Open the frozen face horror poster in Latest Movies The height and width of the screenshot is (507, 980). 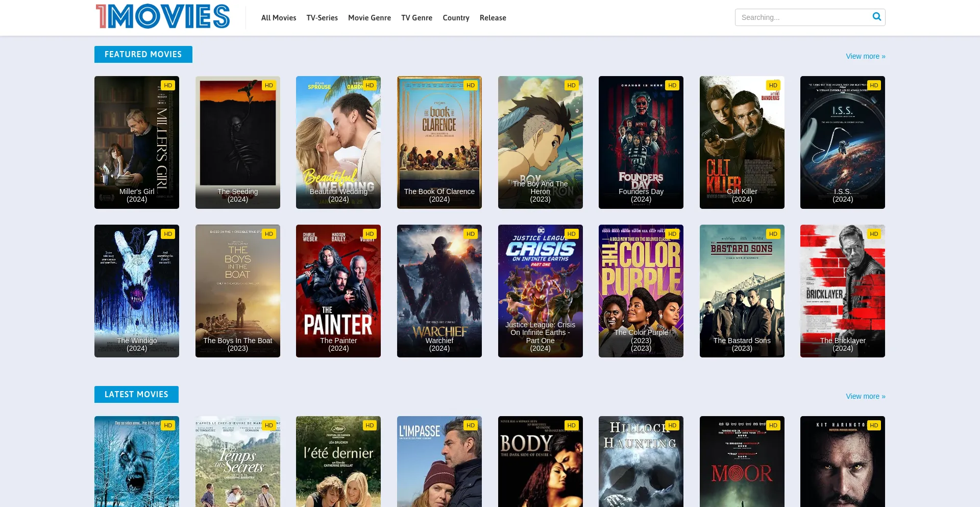[137, 462]
